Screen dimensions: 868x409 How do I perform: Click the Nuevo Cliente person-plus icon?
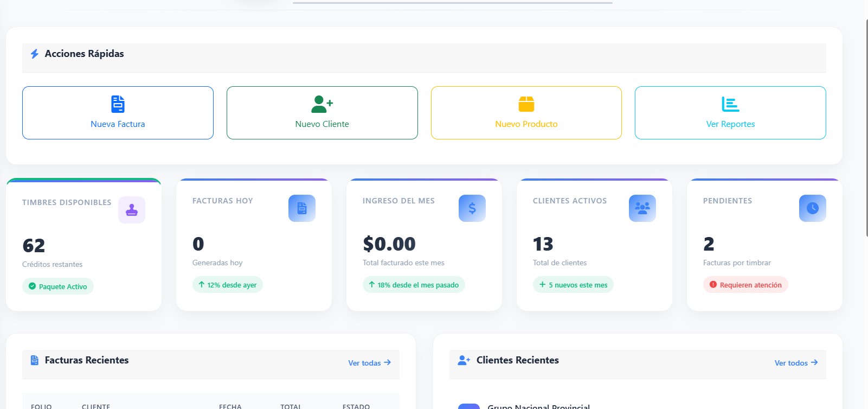pos(322,104)
